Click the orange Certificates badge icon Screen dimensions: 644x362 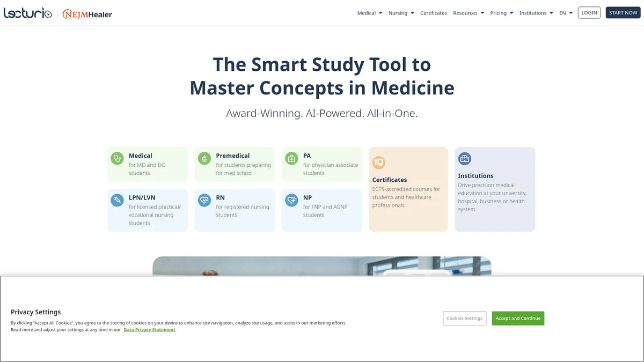point(379,162)
